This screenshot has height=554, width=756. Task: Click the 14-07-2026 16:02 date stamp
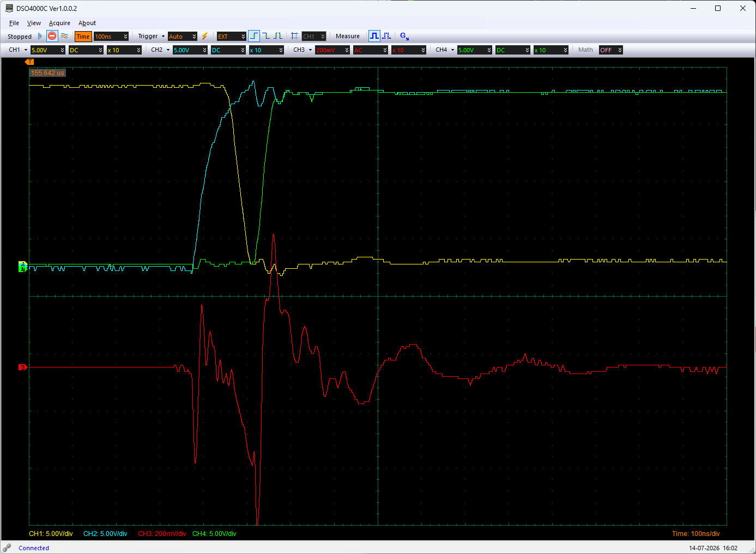(713, 548)
